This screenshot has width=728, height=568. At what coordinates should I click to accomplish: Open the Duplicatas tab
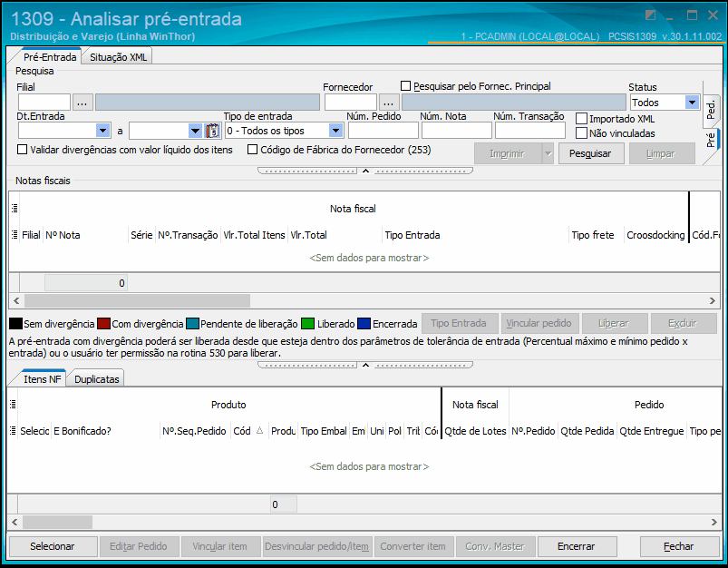tap(97, 379)
